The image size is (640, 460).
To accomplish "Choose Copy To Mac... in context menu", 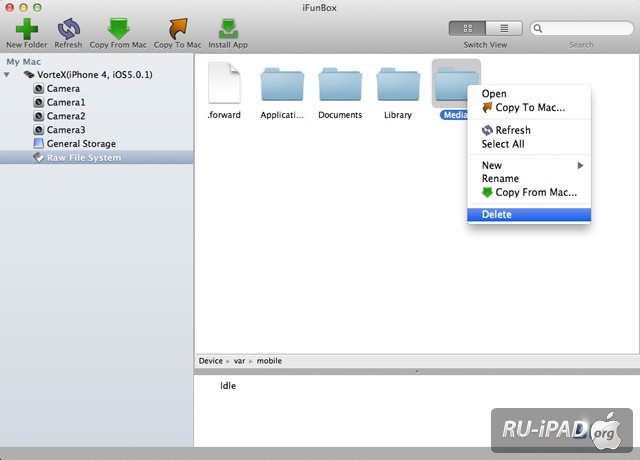I will click(529, 108).
